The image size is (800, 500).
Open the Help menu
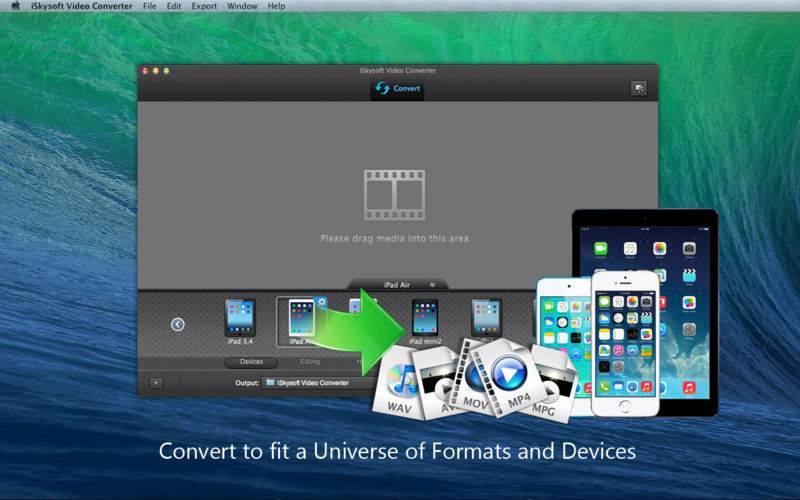[x=276, y=6]
